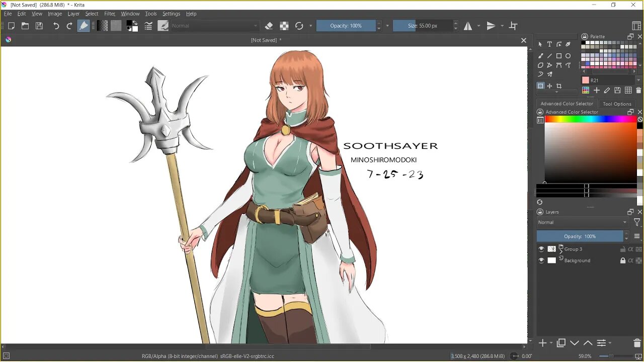Viewport: 644px width, 362px height.
Task: Pick a hue on the rainbow strip
Action: click(x=590, y=119)
